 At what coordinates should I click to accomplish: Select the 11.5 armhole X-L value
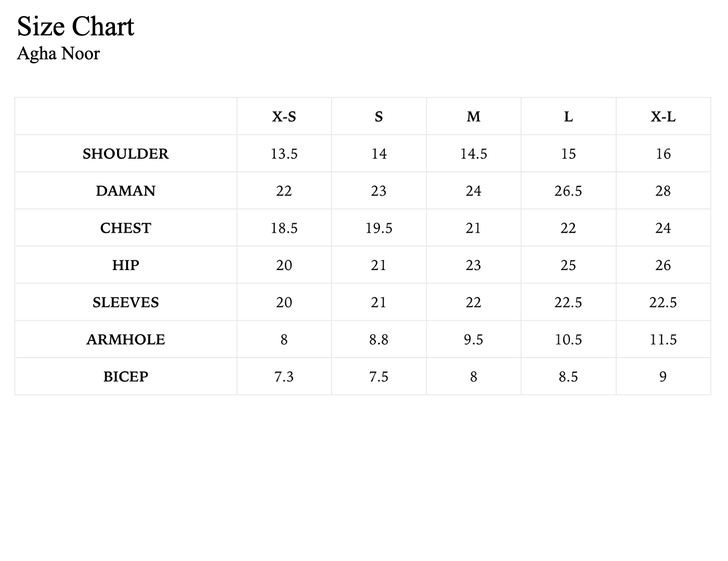[663, 339]
